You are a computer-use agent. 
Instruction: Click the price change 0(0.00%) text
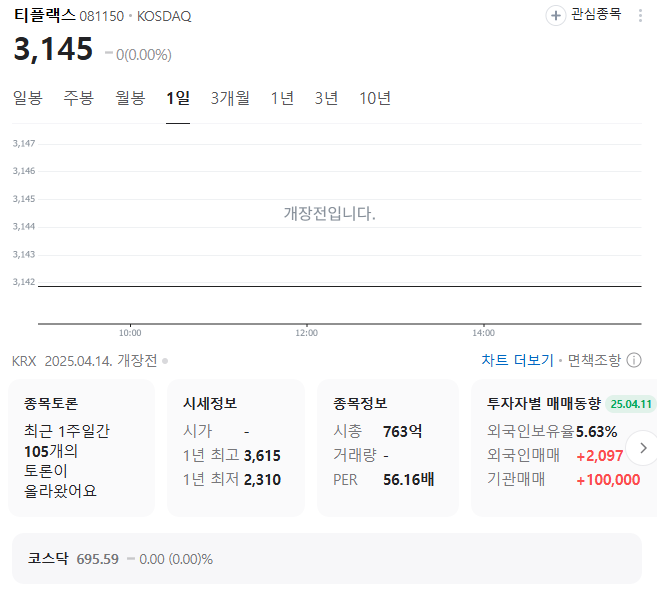(x=144, y=55)
